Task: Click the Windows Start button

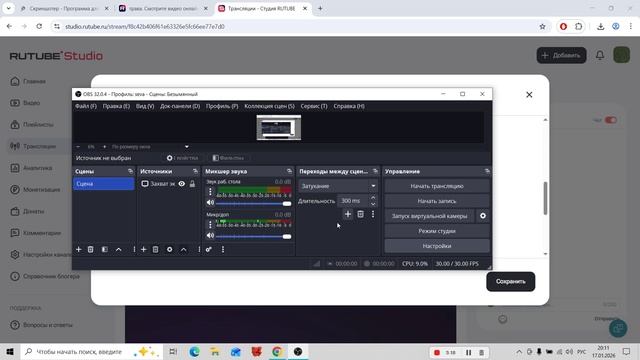Action: coord(10,351)
